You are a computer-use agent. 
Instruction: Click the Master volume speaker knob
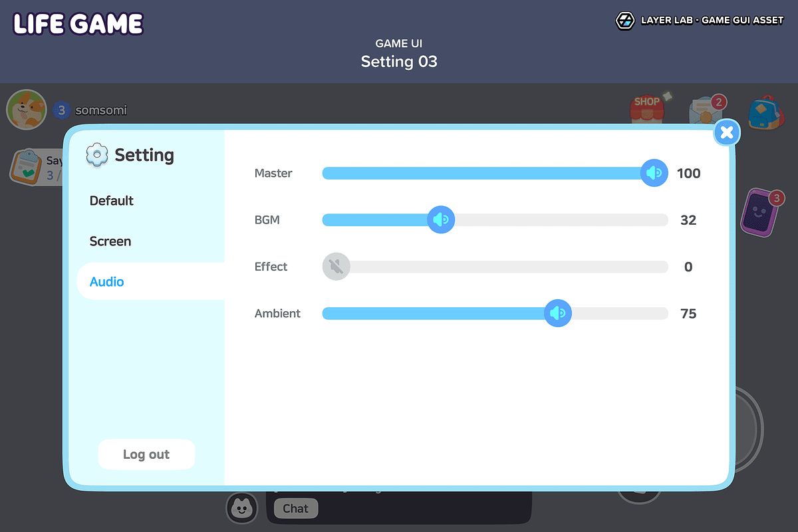(654, 173)
